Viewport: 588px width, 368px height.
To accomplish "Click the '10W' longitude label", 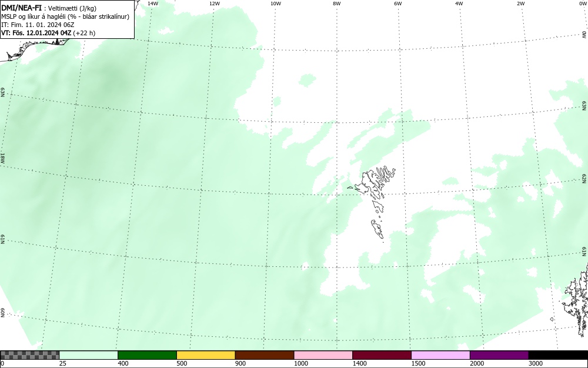I will 275,4.
